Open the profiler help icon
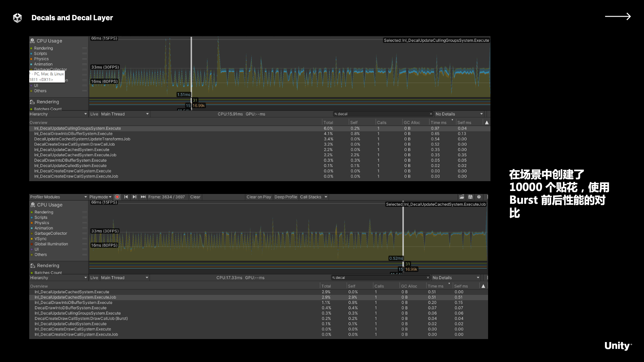This screenshot has width=644, height=362. click(479, 197)
